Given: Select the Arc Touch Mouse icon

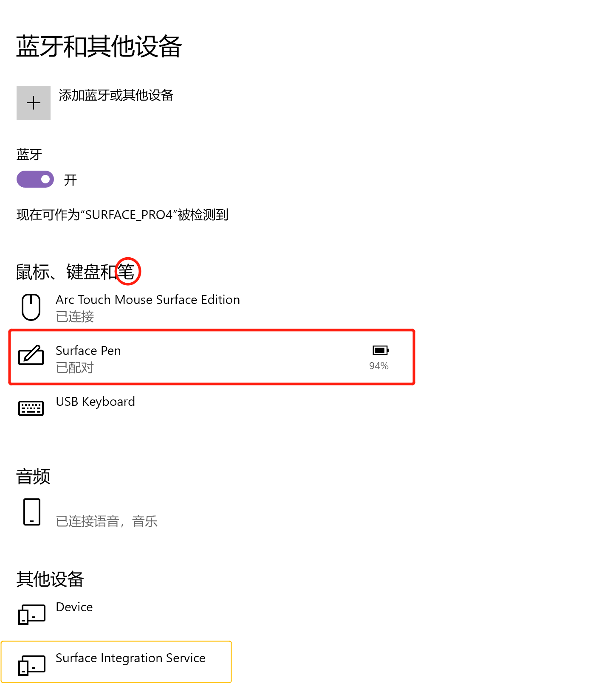Looking at the screenshot, I should [x=31, y=307].
